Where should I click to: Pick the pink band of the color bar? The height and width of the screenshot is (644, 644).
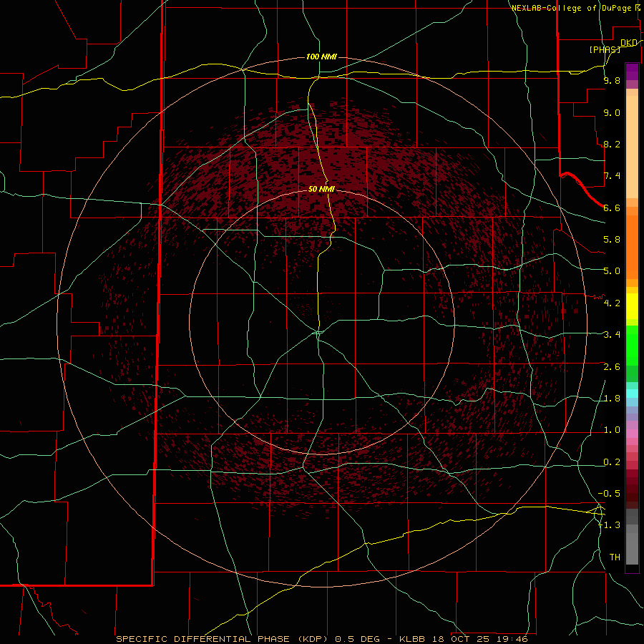pyautogui.click(x=632, y=434)
